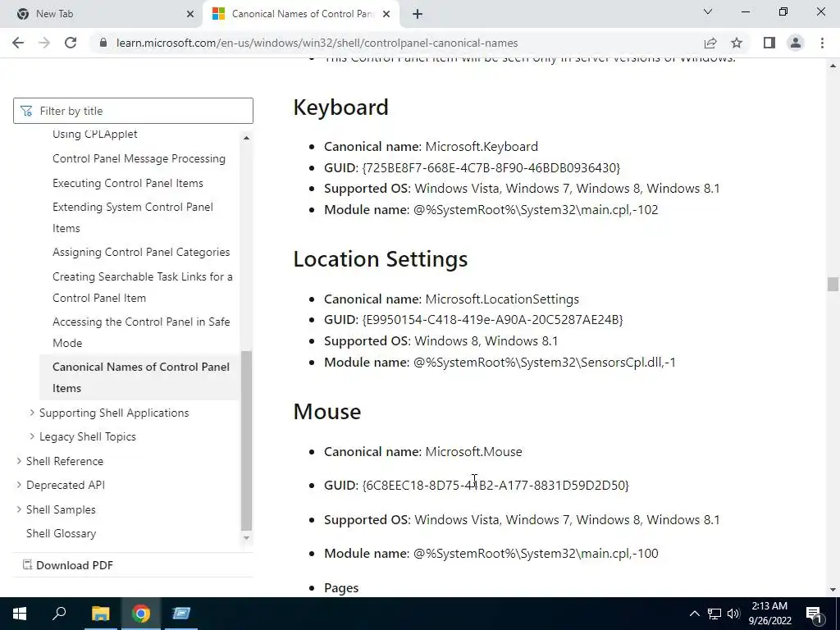
Task: Open Chrome profile menu
Action: [796, 43]
